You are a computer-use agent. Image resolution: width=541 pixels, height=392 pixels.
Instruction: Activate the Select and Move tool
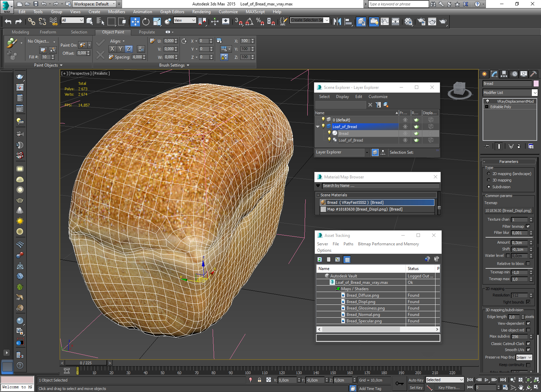coord(135,22)
